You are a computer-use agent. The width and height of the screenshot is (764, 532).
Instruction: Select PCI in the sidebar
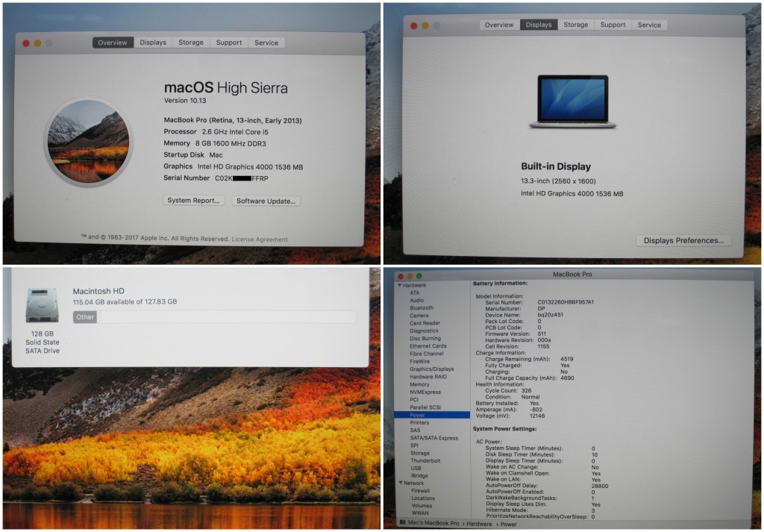point(414,399)
